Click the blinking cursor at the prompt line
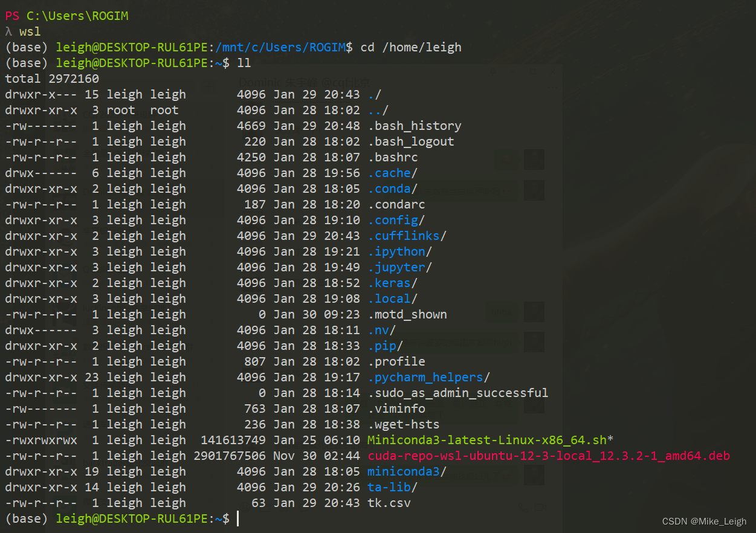 tap(237, 518)
